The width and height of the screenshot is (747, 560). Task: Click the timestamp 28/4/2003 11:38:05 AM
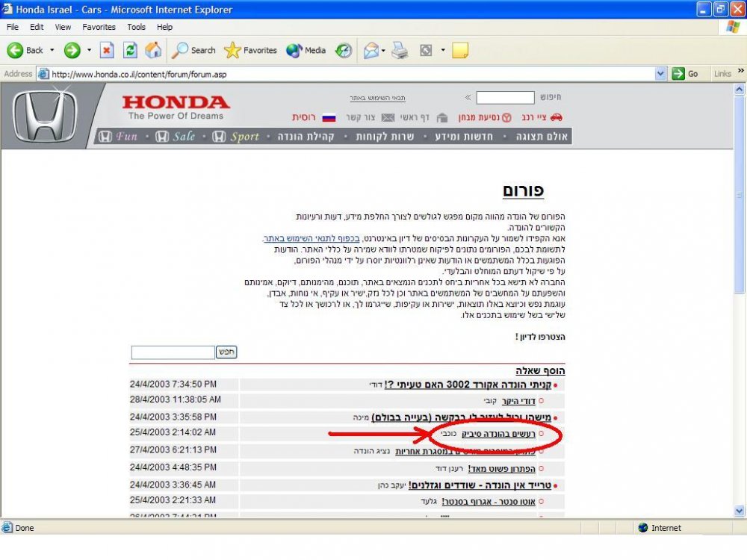176,399
